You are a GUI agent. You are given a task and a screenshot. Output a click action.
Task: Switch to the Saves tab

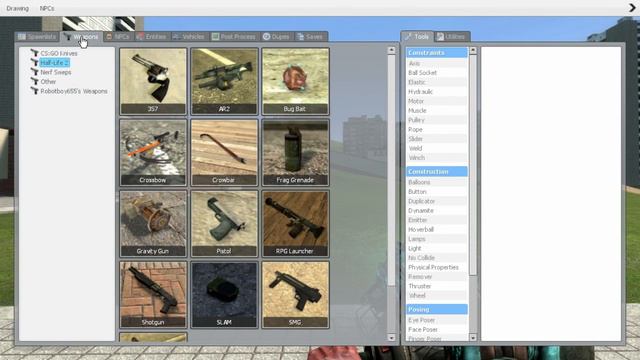311,37
